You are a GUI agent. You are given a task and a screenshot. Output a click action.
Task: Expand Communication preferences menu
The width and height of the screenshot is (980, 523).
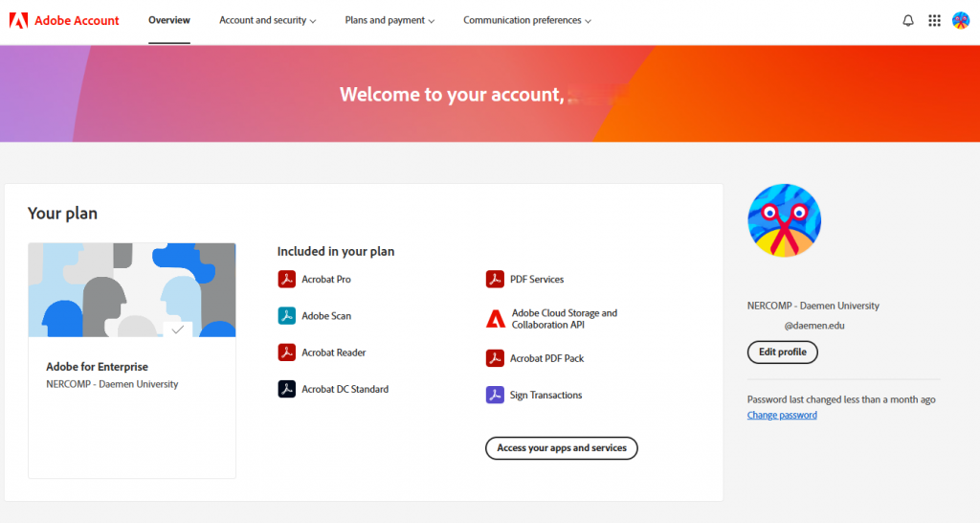click(526, 20)
